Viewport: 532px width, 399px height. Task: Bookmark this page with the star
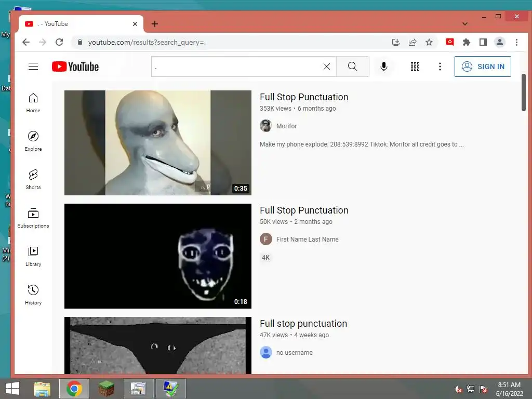(x=429, y=42)
